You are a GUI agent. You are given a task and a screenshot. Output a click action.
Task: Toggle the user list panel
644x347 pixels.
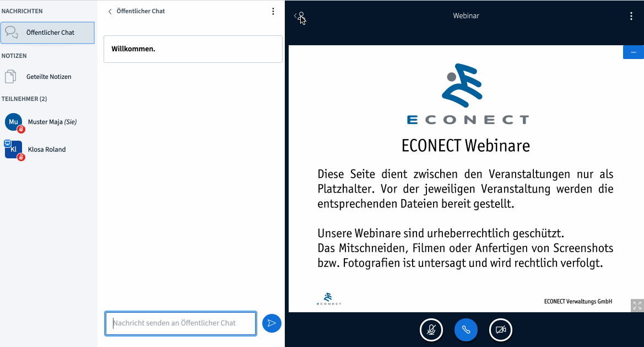click(299, 16)
